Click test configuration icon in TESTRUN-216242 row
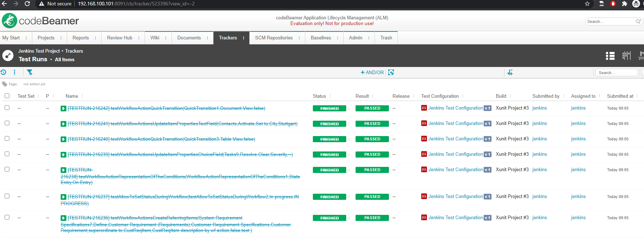 [x=424, y=108]
